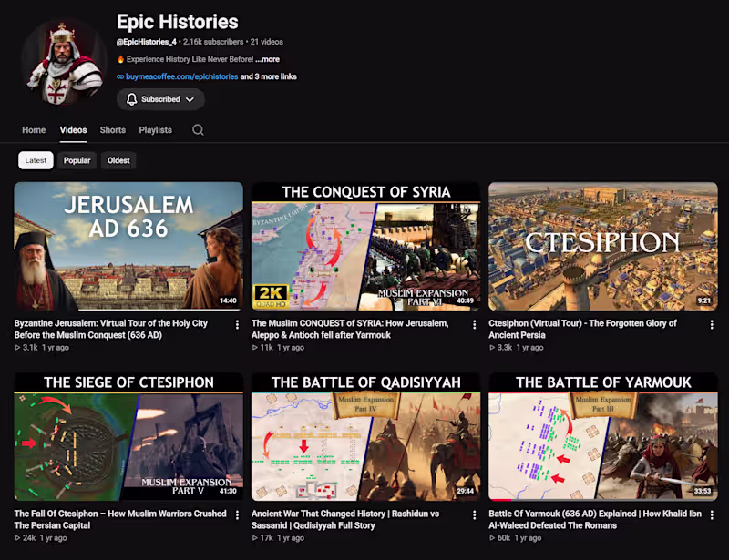Open the Epic Histories channel avatar
Screen dimensions: 729x560
click(x=64, y=61)
